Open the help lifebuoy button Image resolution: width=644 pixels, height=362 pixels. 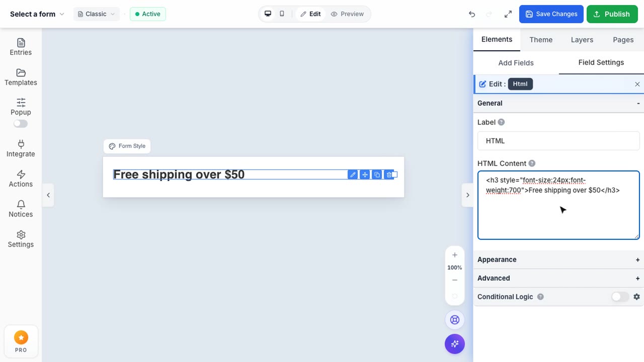(x=455, y=320)
